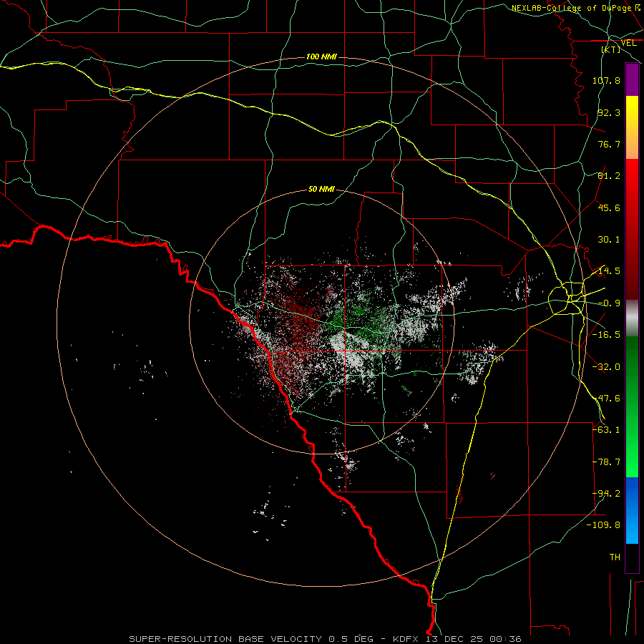Click the gray segment of the color bar
This screenshot has width=644, height=644.
(x=632, y=318)
